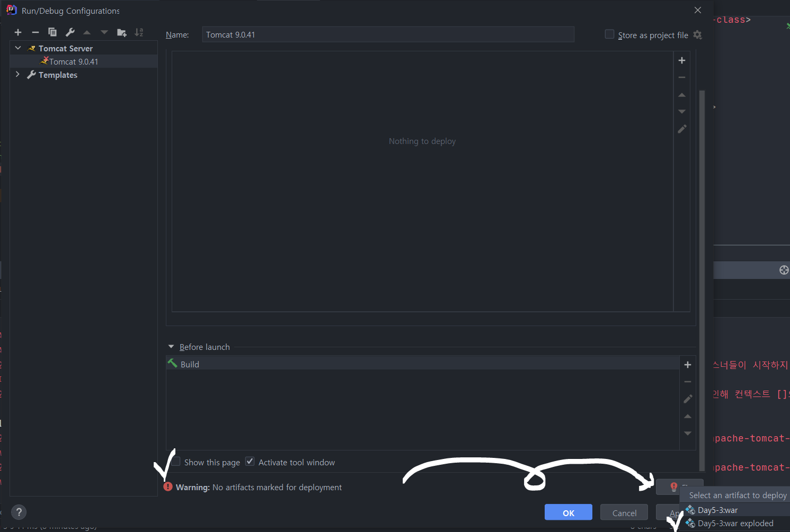The height and width of the screenshot is (532, 790).
Task: Add new configuration with plus icon
Action: pyautogui.click(x=18, y=32)
